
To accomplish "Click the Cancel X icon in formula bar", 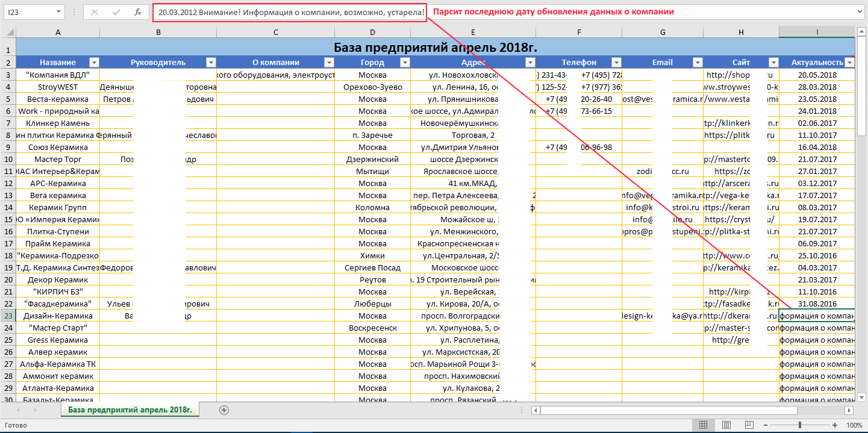I will (x=95, y=12).
